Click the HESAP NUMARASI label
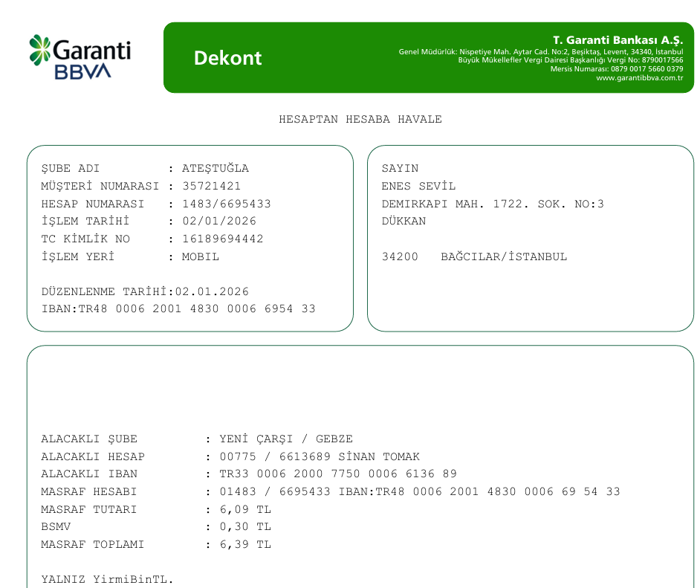The height and width of the screenshot is (588, 700). point(92,204)
